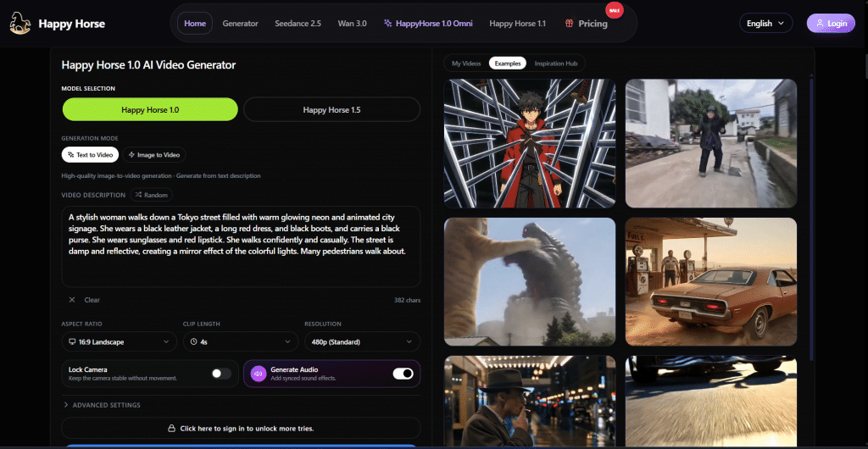Click the 382 chars character counter
The image size is (868, 449).
tap(407, 300)
